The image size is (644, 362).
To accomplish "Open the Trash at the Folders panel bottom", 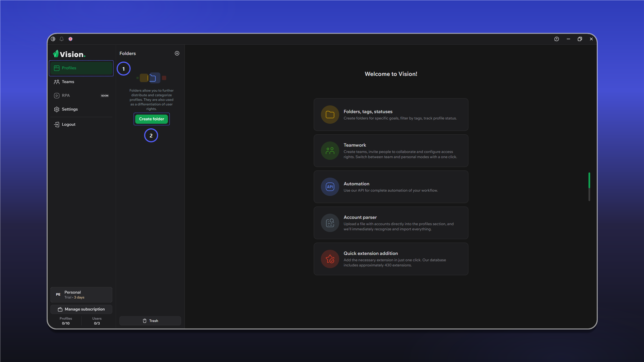I will (150, 321).
